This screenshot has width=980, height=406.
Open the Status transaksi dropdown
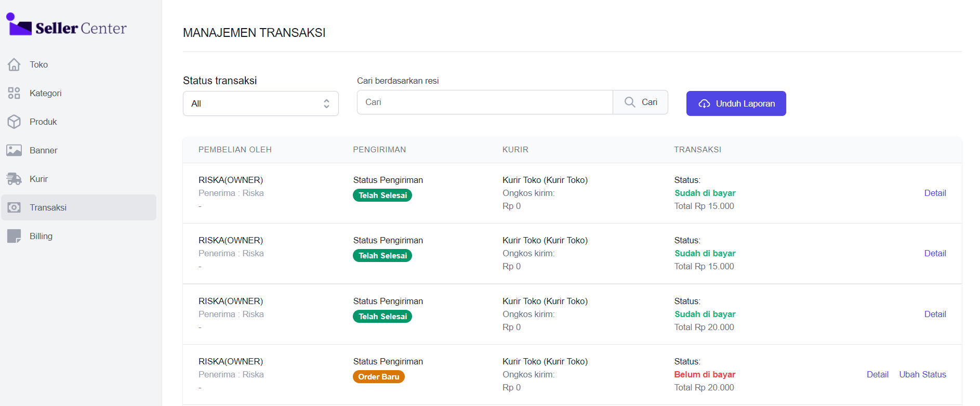pos(260,103)
